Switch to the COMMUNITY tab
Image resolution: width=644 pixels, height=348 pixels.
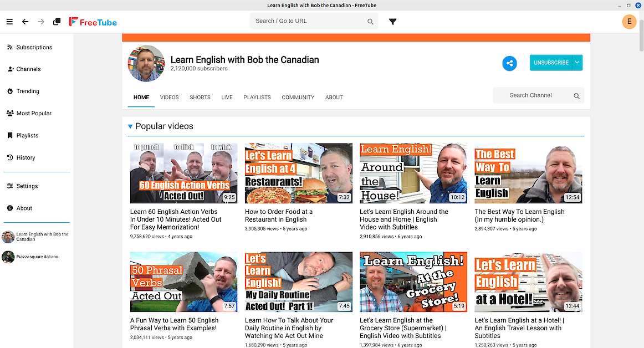[298, 98]
